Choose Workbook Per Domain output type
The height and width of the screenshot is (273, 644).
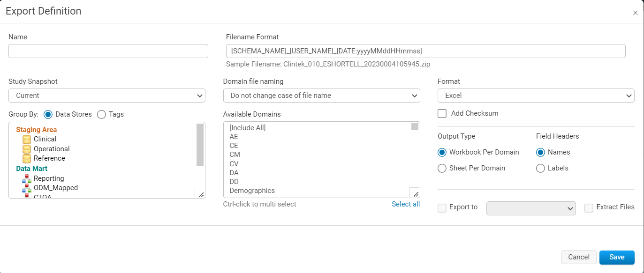pos(442,152)
